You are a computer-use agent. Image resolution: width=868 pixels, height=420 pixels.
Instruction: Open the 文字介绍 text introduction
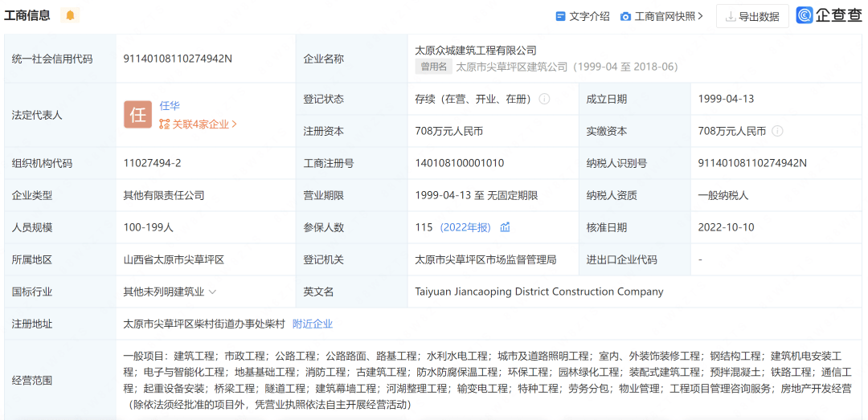point(590,17)
